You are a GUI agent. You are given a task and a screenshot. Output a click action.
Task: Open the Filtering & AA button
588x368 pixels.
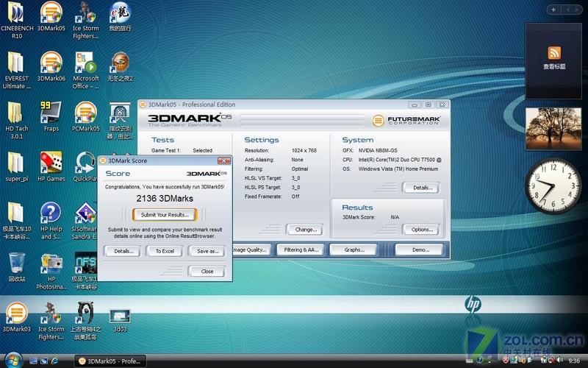(301, 250)
